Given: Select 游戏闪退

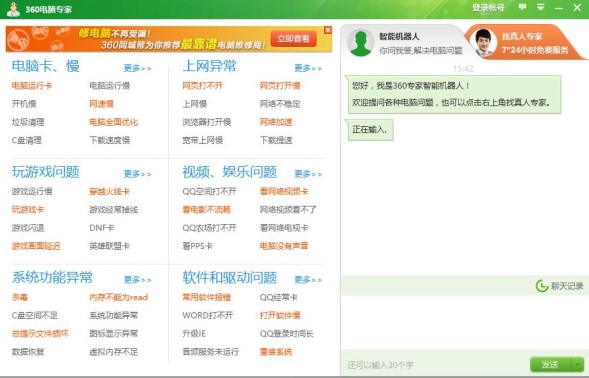Looking at the screenshot, I should (x=28, y=228).
